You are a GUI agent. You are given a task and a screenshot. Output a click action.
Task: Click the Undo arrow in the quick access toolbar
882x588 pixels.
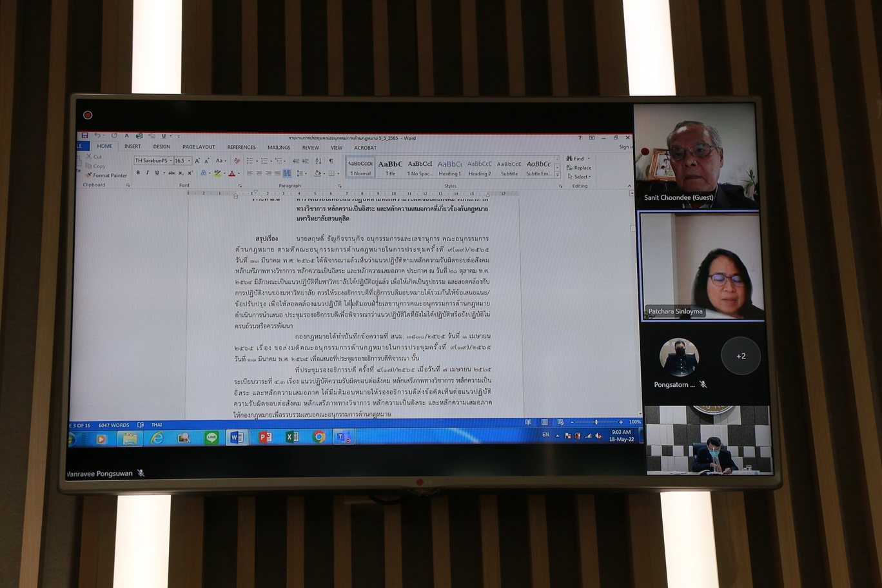click(x=97, y=135)
